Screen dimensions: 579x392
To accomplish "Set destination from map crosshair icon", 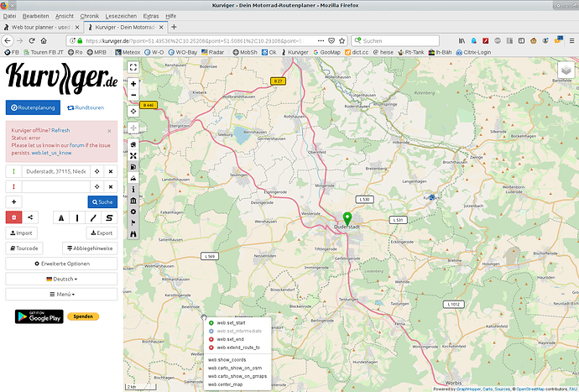I will click(96, 186).
